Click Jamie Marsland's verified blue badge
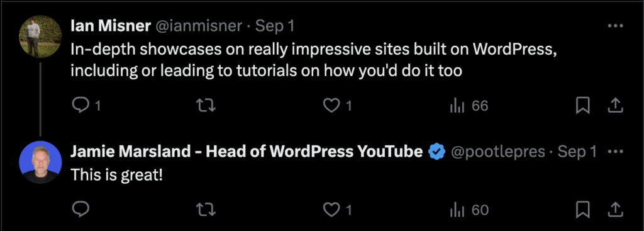644x231 pixels. click(x=436, y=152)
